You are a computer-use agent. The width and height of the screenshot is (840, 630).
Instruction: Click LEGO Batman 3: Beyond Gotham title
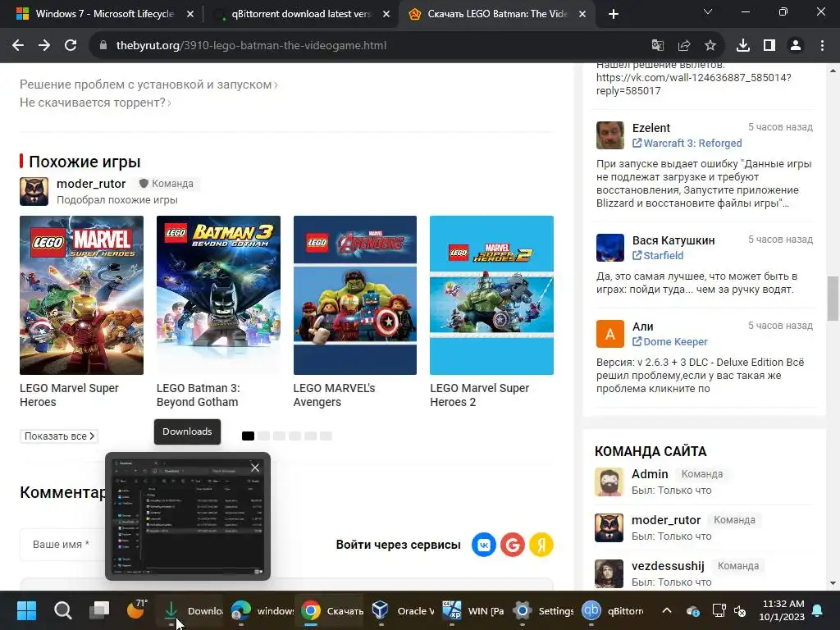tap(199, 395)
